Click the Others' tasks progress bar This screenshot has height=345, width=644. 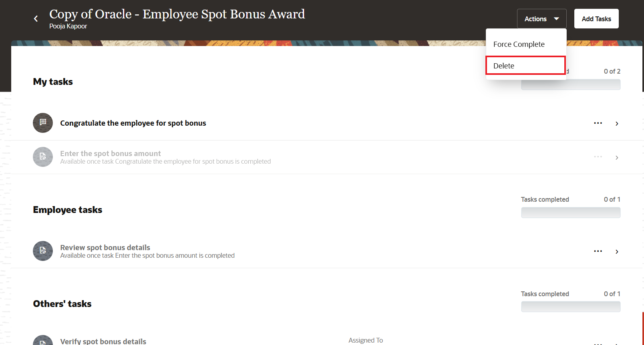(571, 307)
